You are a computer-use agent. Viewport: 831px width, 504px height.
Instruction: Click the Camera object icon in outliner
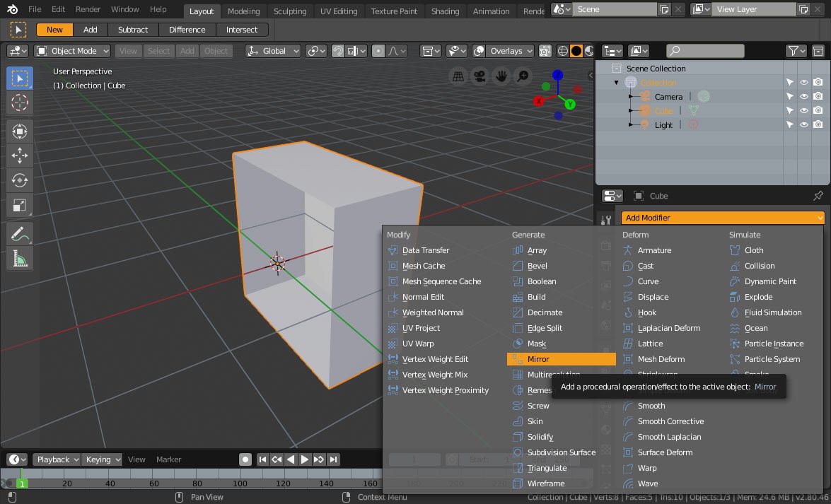click(645, 96)
